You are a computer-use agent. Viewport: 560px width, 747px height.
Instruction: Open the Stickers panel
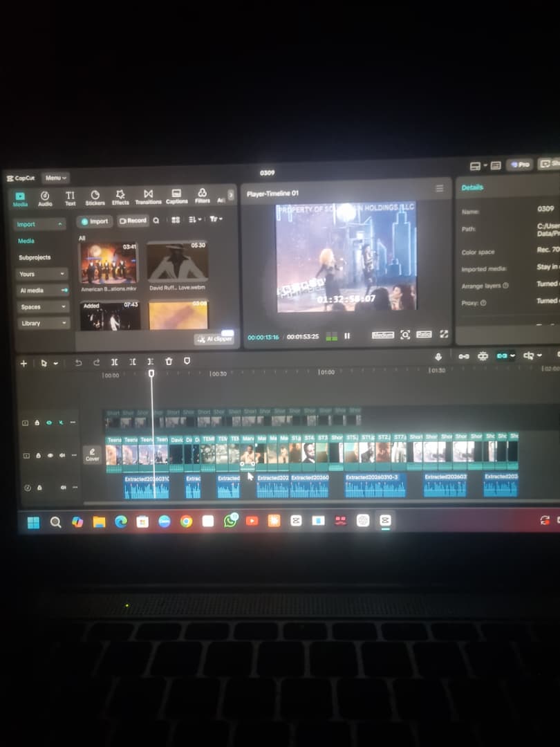[x=95, y=199]
